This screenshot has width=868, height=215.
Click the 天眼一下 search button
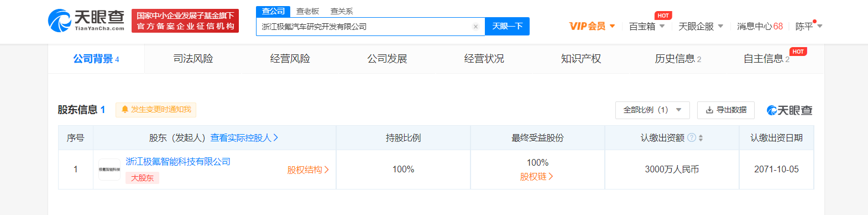[x=507, y=26]
